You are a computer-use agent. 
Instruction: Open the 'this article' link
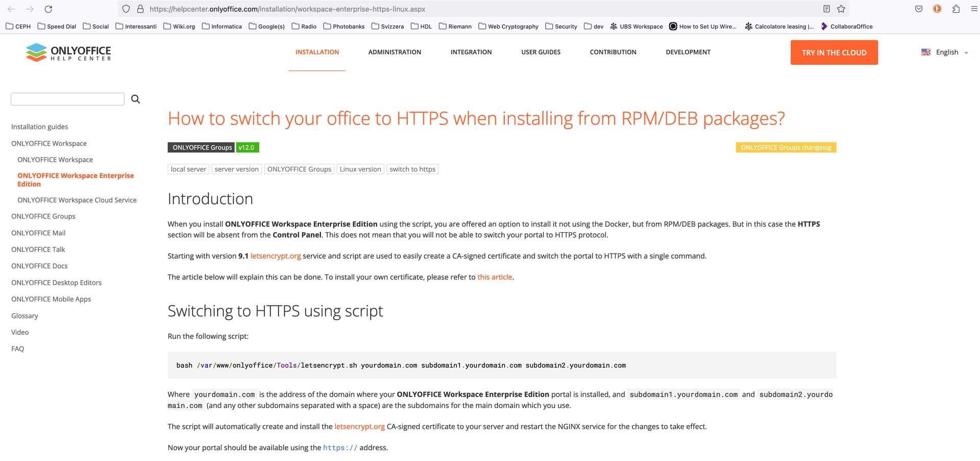click(x=495, y=277)
